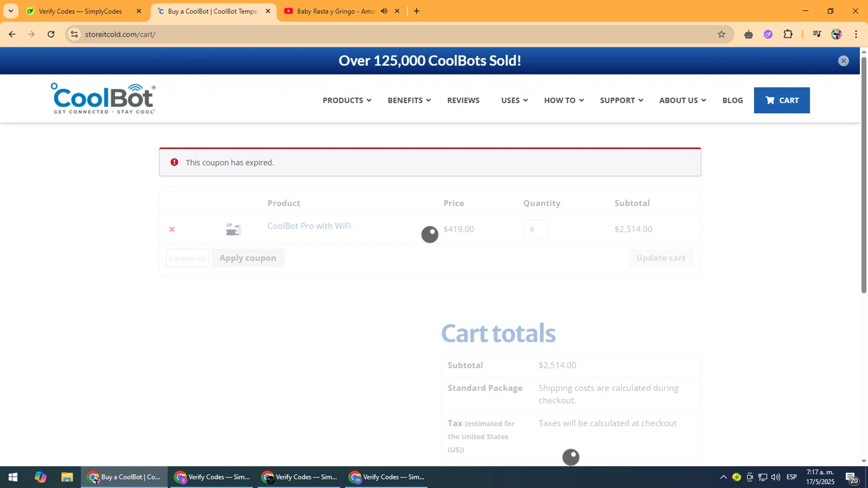
Task: Expand the BENEFITS menu
Action: (409, 100)
